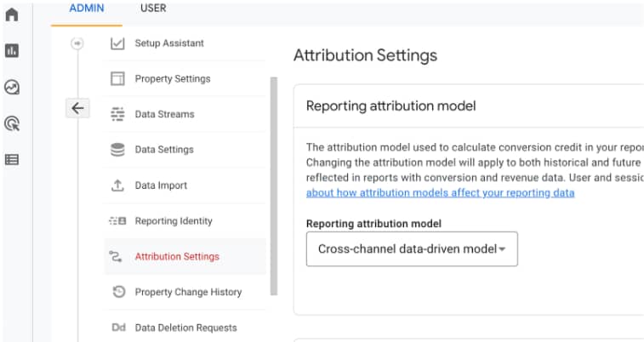Open the Home icon in left rail

[12, 14]
